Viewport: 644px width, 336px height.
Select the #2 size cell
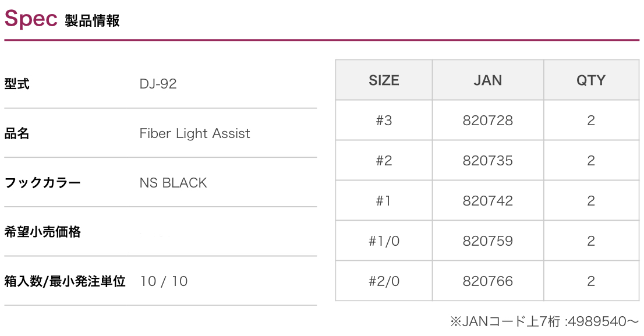(x=384, y=161)
